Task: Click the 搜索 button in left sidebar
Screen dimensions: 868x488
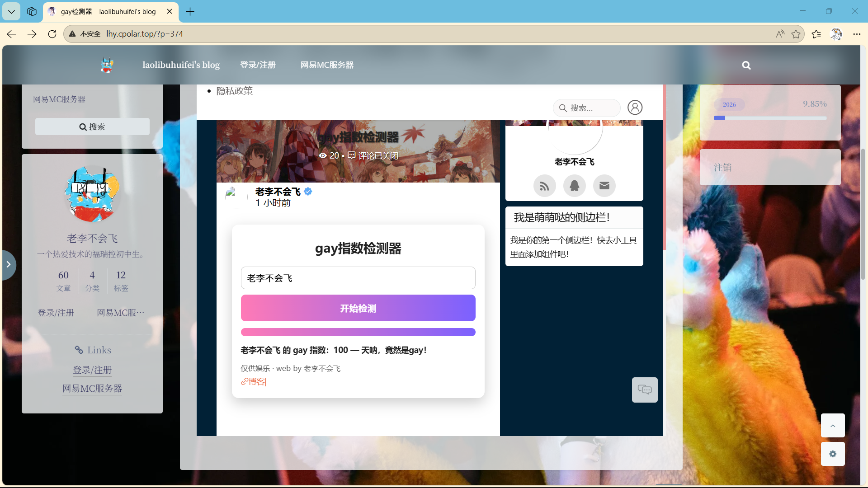Action: [92, 127]
